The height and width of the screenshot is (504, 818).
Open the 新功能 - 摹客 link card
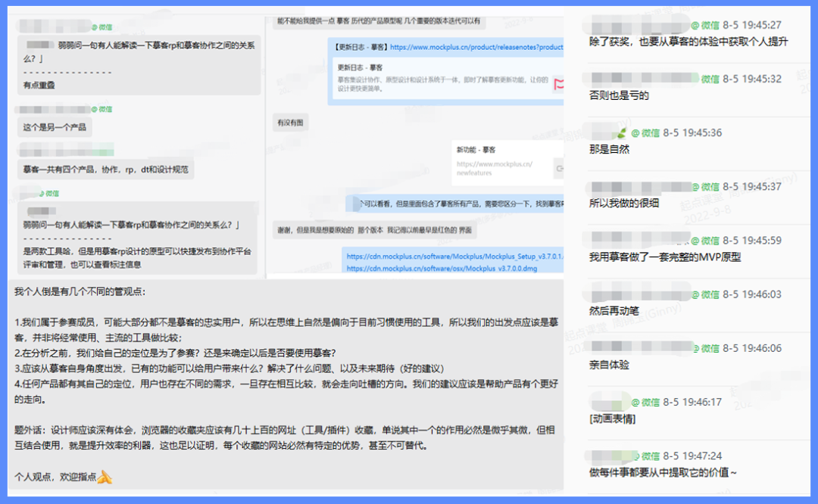coord(507,163)
